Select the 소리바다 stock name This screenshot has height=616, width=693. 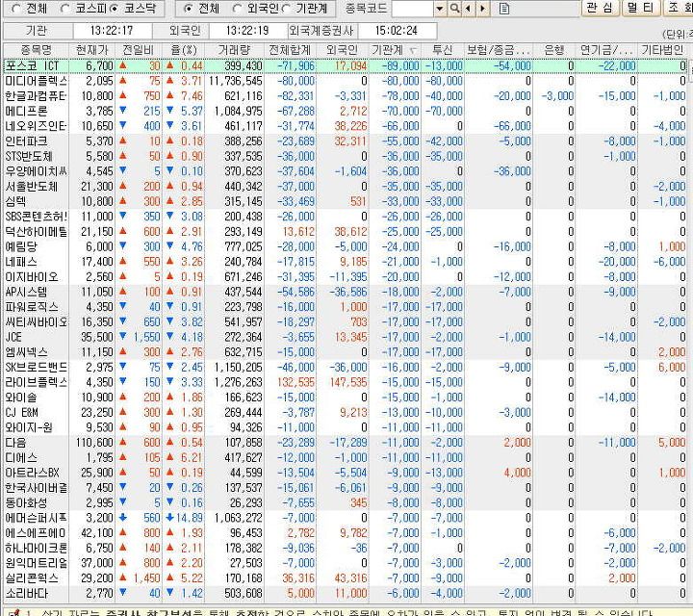tap(26, 593)
